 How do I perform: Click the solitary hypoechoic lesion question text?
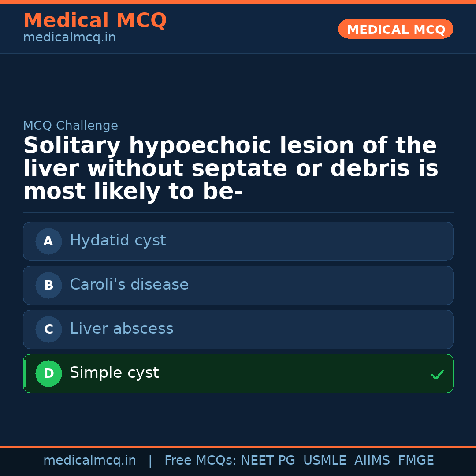230,169
